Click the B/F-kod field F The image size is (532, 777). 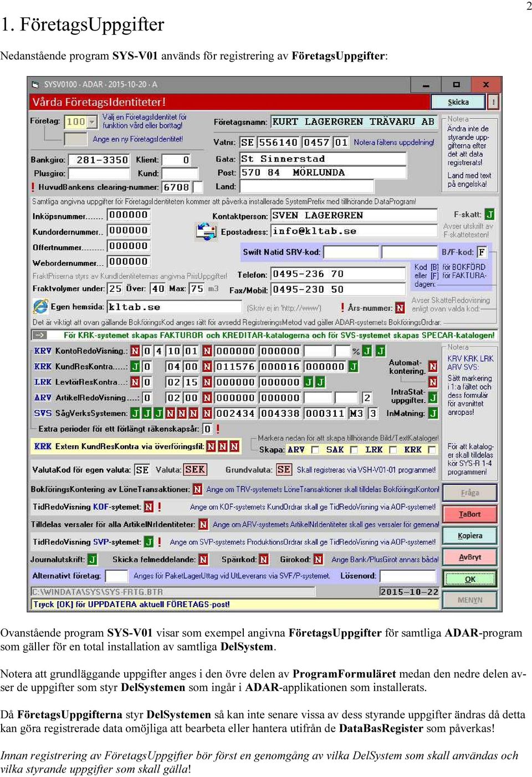482,252
